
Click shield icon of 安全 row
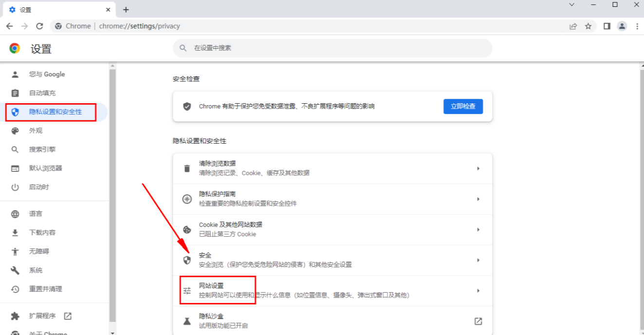pos(187,261)
